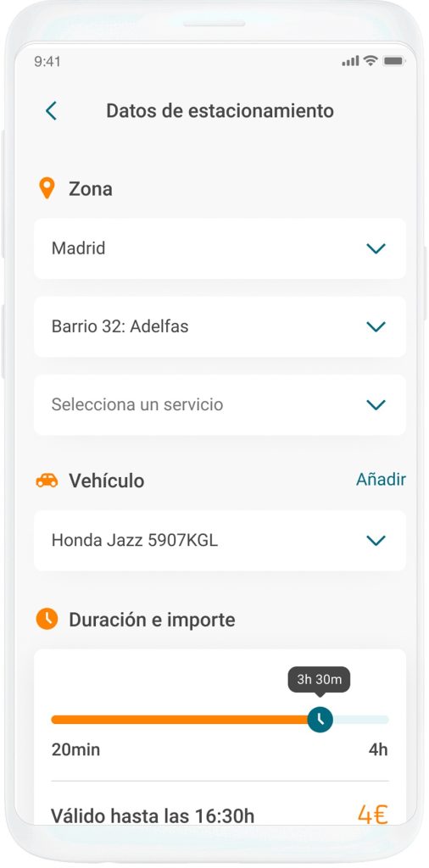Go back with the left arrow icon
The image size is (429, 868).
51,111
